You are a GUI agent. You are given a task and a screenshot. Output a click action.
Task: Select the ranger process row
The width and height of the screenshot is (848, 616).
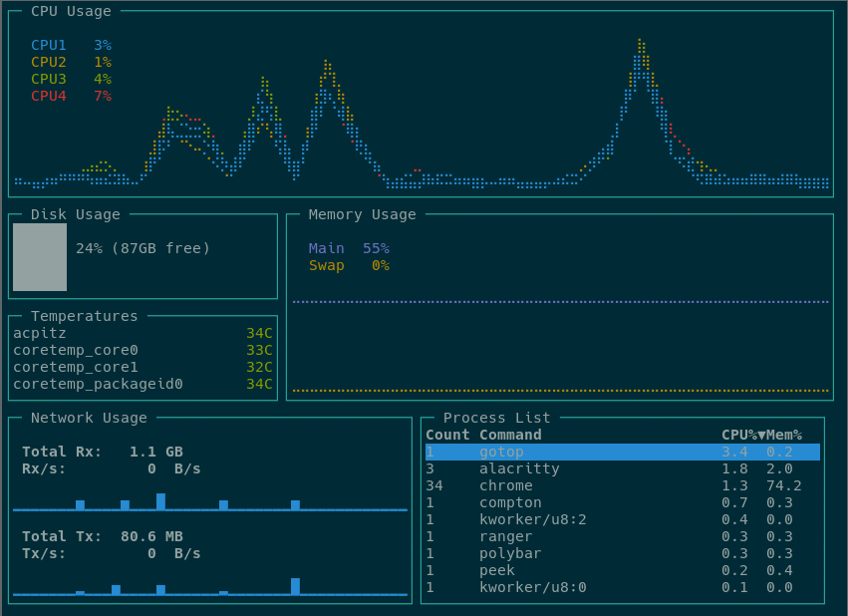pyautogui.click(x=623, y=536)
